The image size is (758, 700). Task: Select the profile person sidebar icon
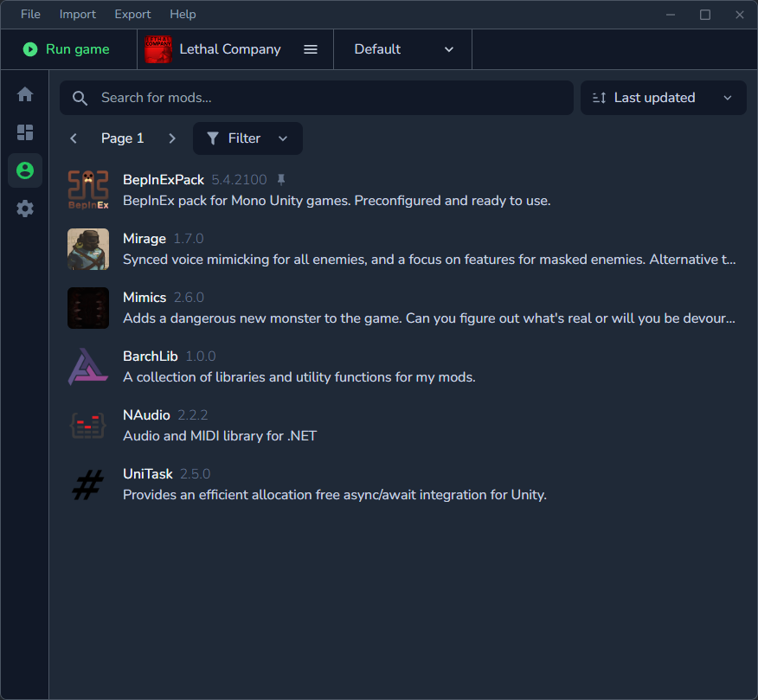tap(25, 170)
